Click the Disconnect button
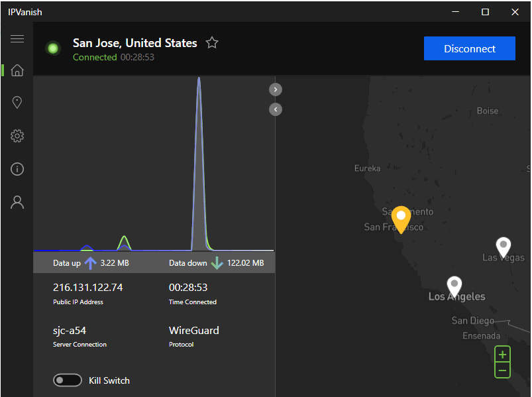 (470, 48)
